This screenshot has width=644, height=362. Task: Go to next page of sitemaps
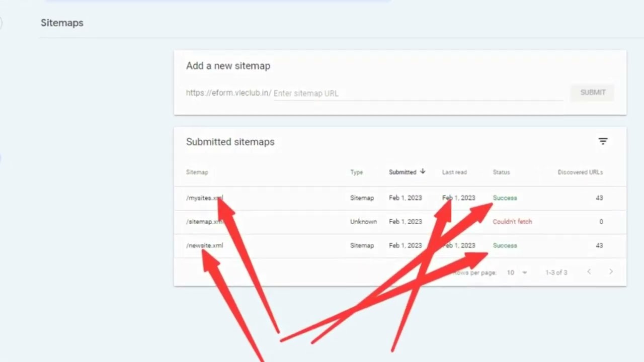pos(611,272)
